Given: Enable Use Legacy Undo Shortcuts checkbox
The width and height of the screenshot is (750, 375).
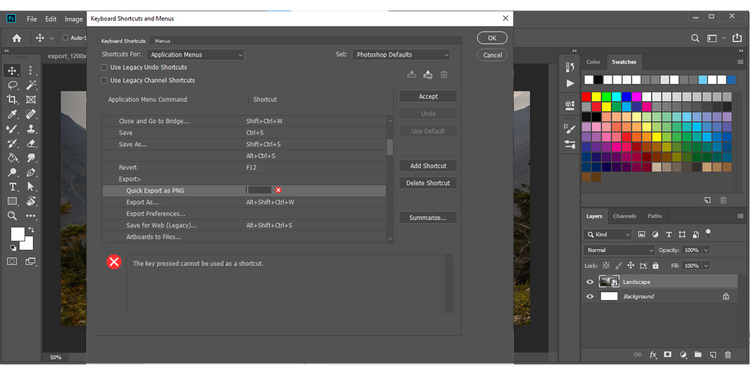Looking at the screenshot, I should click(104, 68).
